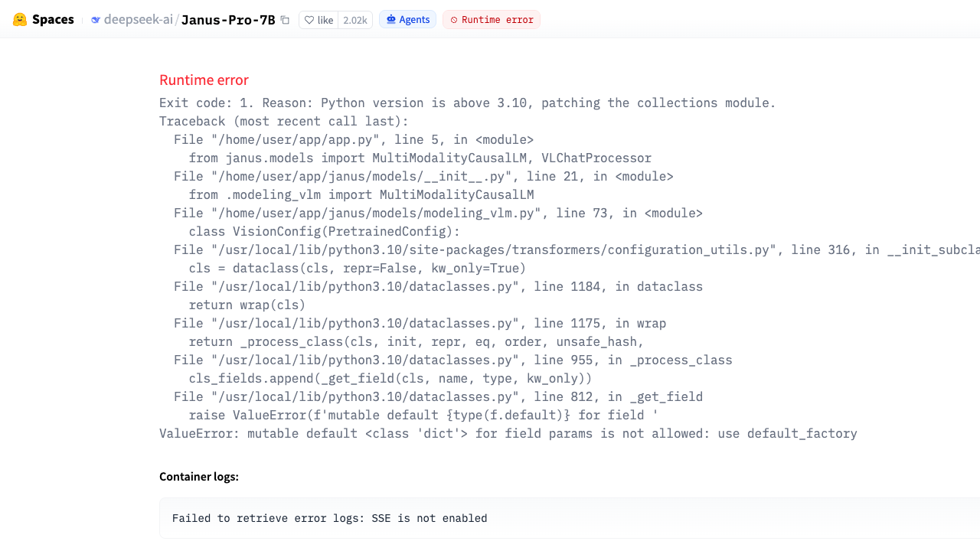This screenshot has width=980, height=551.
Task: Select the 'Exit code: 1' reason line
Action: pos(468,103)
